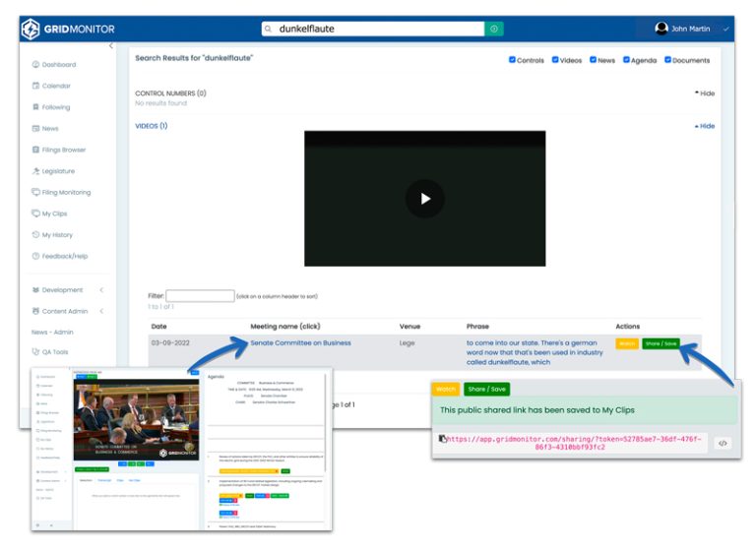Click the GridMonitor logo icon

pyautogui.click(x=31, y=29)
